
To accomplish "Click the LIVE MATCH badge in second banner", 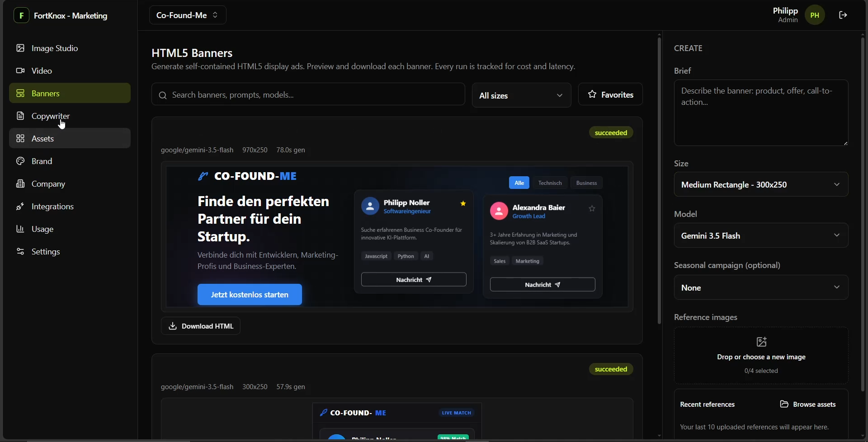I will pos(457,413).
